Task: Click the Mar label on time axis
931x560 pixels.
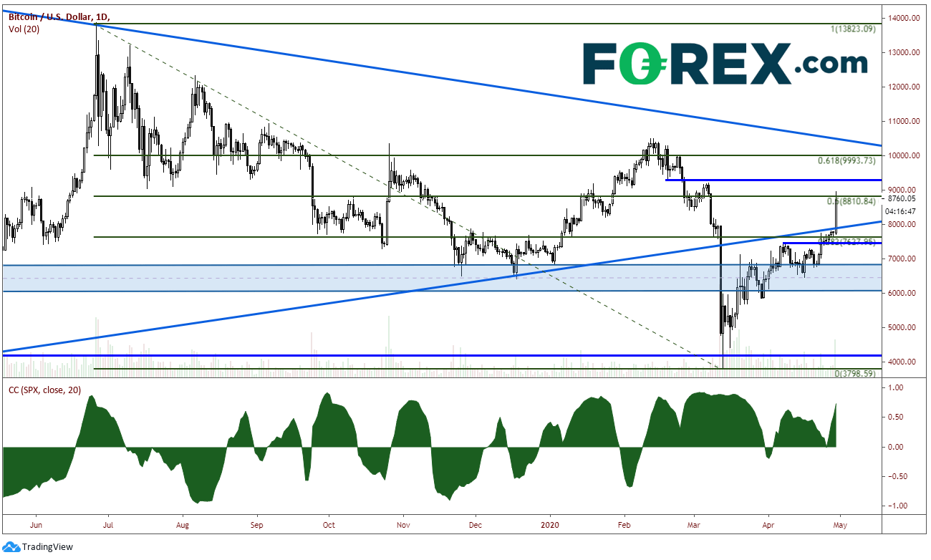Action: (x=694, y=524)
